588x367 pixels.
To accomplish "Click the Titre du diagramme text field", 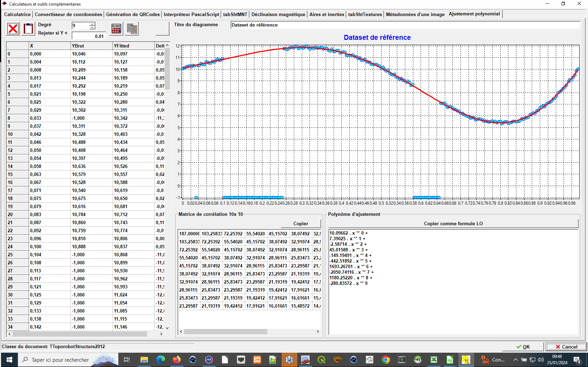I will (405, 25).
